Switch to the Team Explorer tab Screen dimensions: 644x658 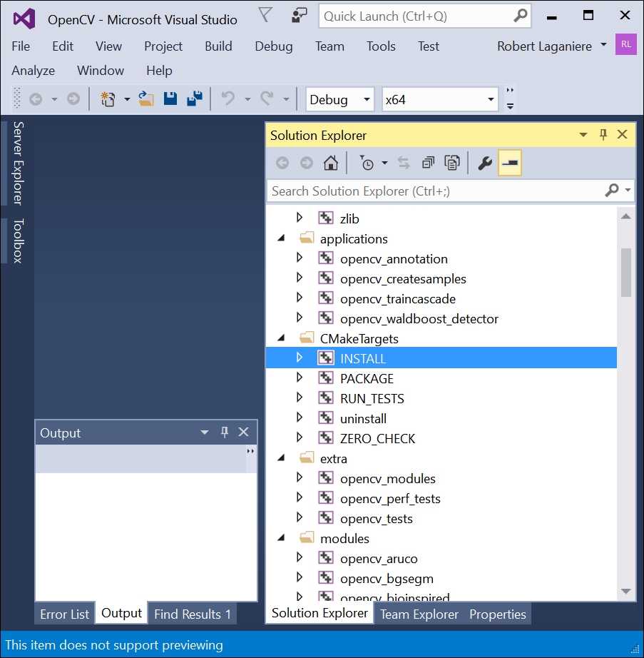(419, 614)
